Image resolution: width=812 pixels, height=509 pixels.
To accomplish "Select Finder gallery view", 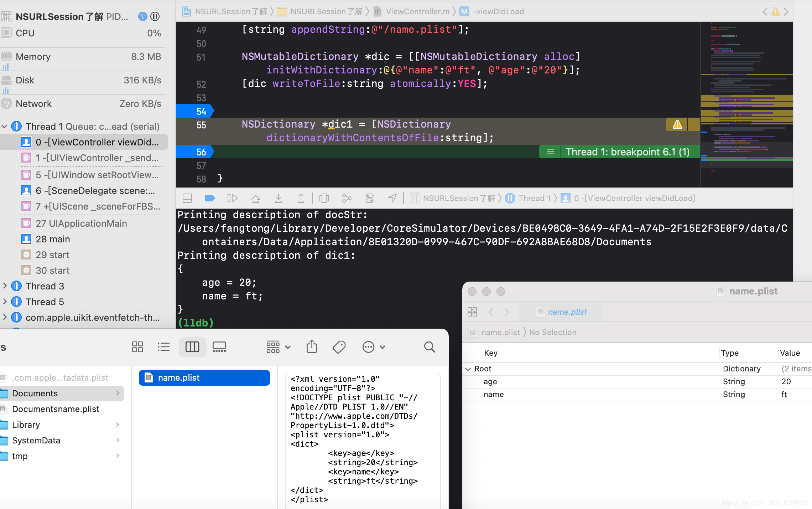I will tap(219, 347).
